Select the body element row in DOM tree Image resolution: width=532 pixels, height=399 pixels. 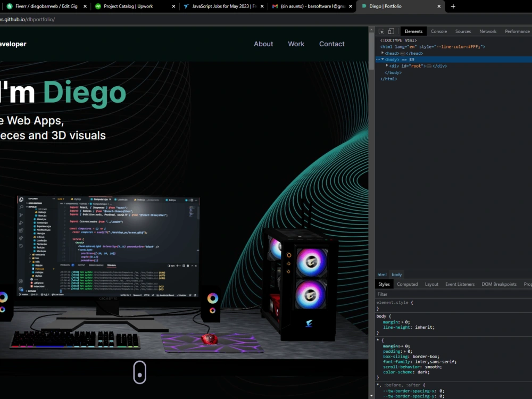coord(453,60)
